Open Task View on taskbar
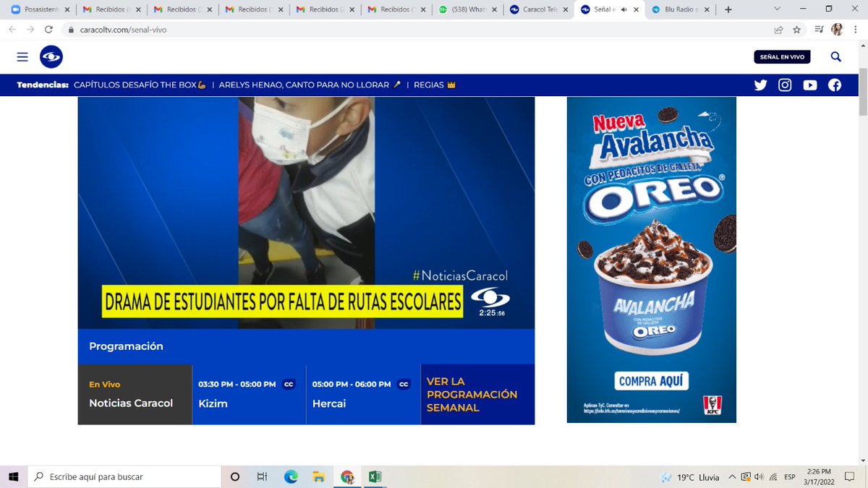Image resolution: width=868 pixels, height=488 pixels. tap(263, 476)
